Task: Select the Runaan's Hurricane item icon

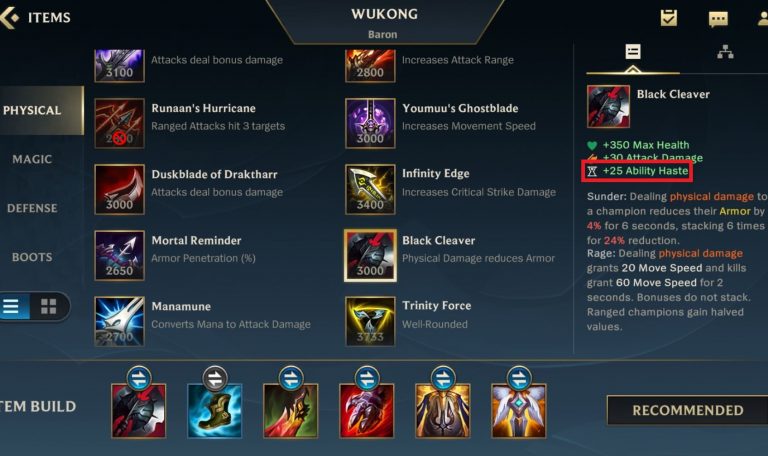Action: (120, 123)
